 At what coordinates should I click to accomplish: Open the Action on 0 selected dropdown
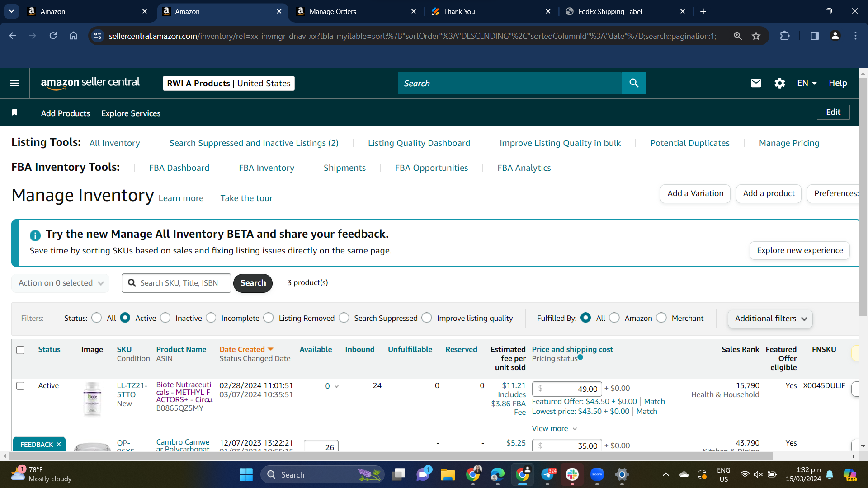pos(61,283)
